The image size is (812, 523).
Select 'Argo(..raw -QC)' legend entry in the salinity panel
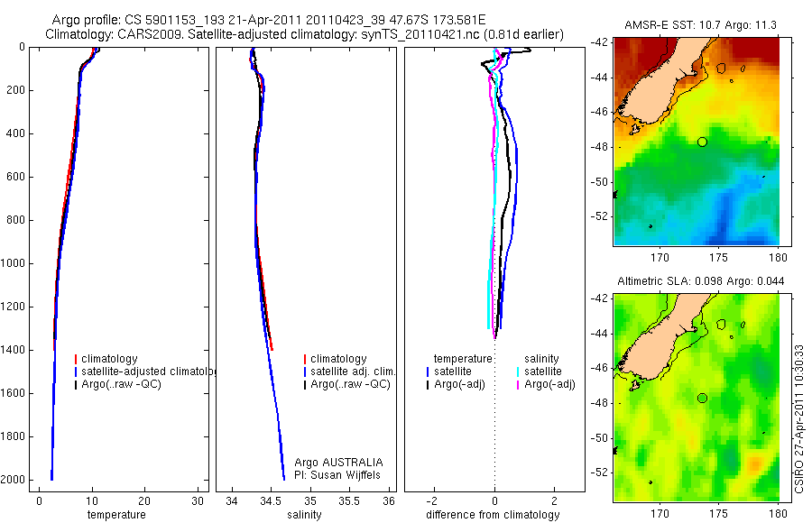(x=351, y=384)
